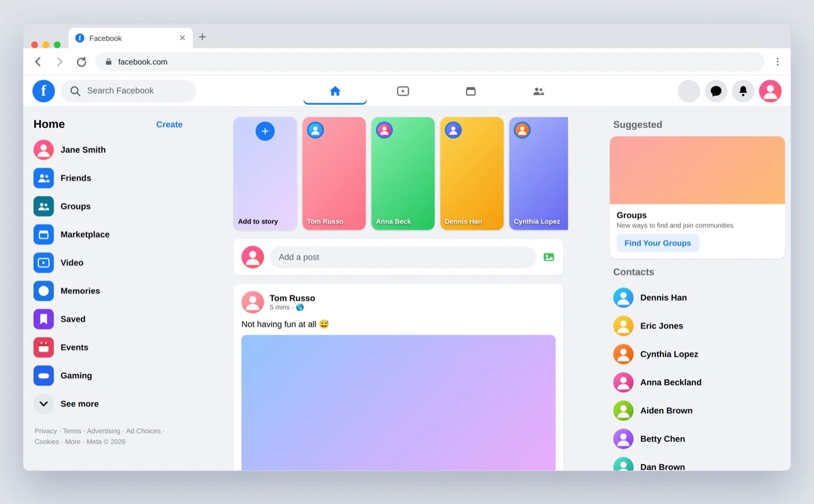Screen dimensions: 814x504
Task: Click the Create link
Action: [x=169, y=124]
